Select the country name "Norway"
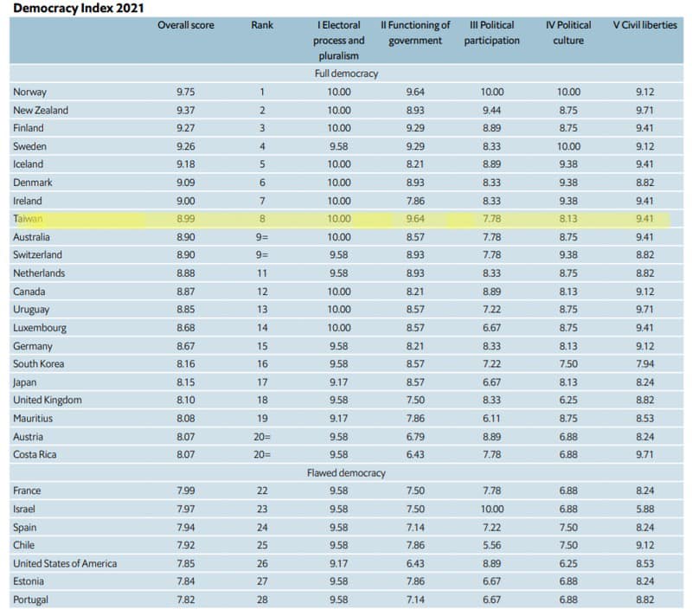This screenshot has width=692, height=616. pyautogui.click(x=29, y=92)
